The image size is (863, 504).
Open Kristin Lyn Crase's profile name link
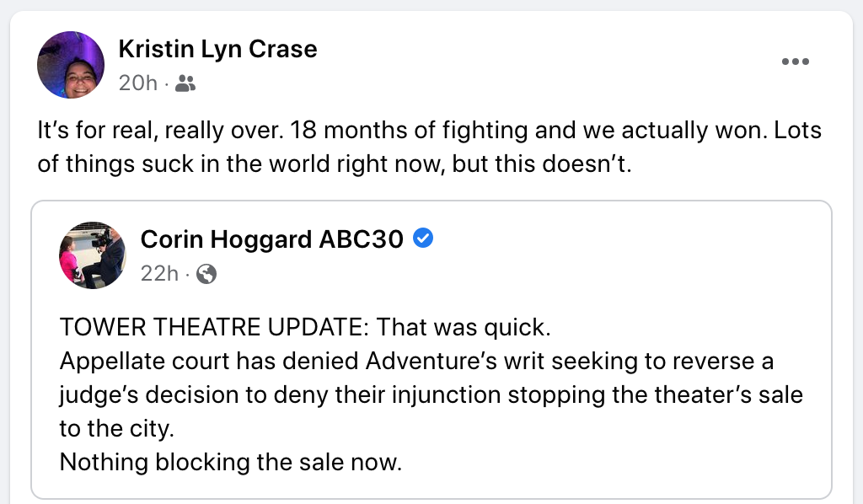[217, 49]
